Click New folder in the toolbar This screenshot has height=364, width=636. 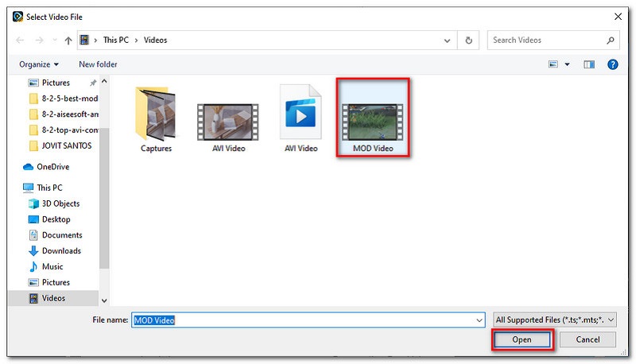coord(98,64)
